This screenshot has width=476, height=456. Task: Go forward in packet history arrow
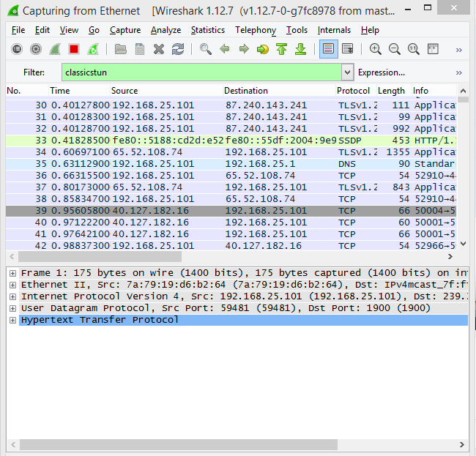tap(244, 49)
